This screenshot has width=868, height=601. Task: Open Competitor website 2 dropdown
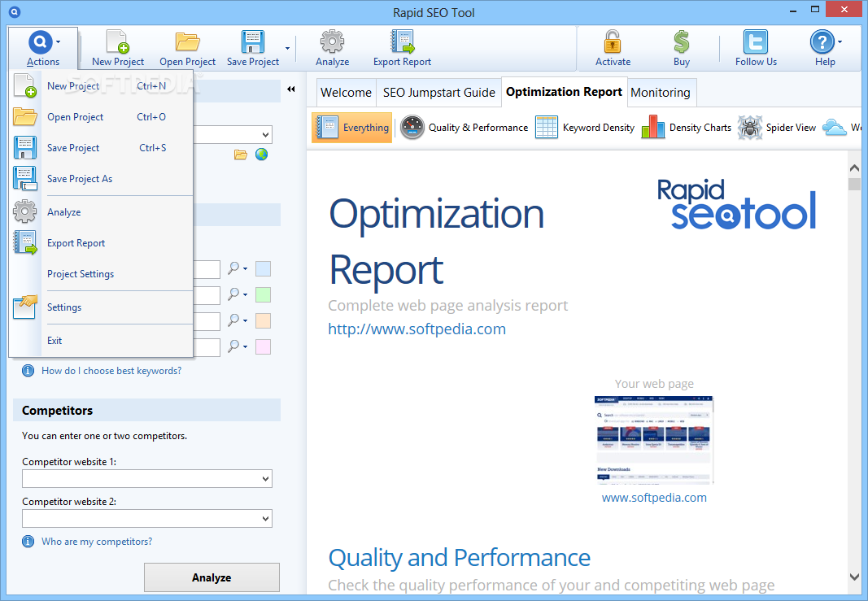(x=266, y=519)
